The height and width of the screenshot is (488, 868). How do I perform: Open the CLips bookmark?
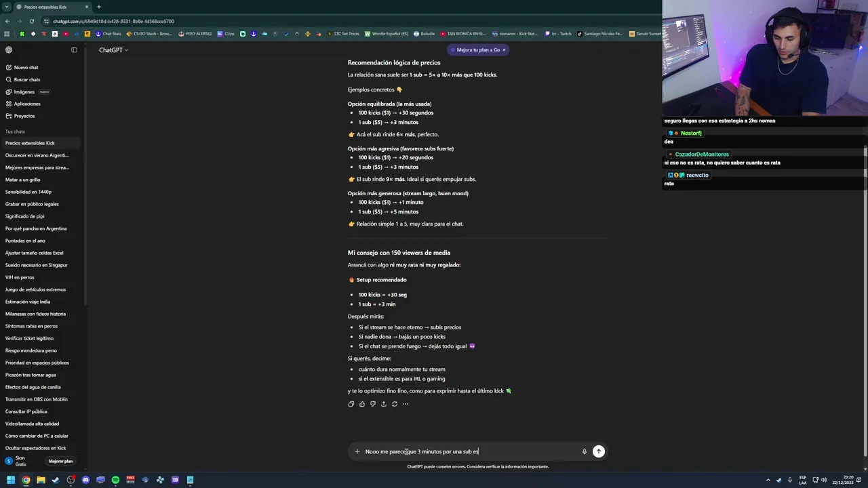pyautogui.click(x=226, y=34)
